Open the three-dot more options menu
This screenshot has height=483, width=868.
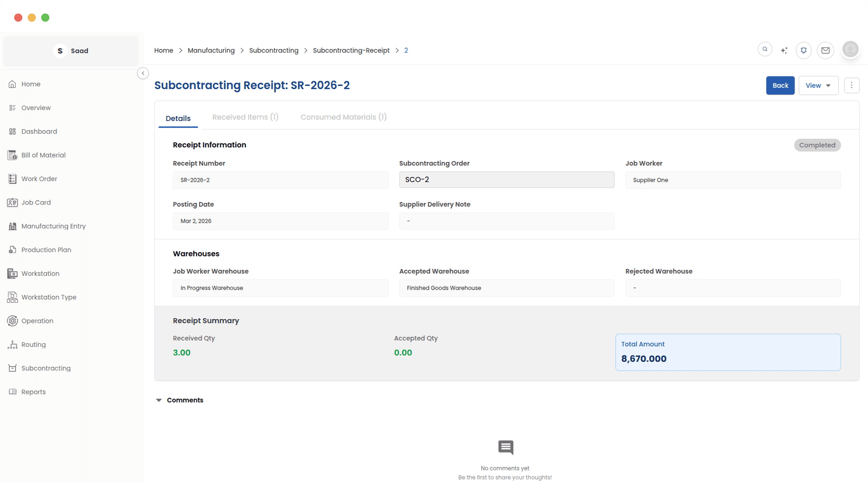851,86
